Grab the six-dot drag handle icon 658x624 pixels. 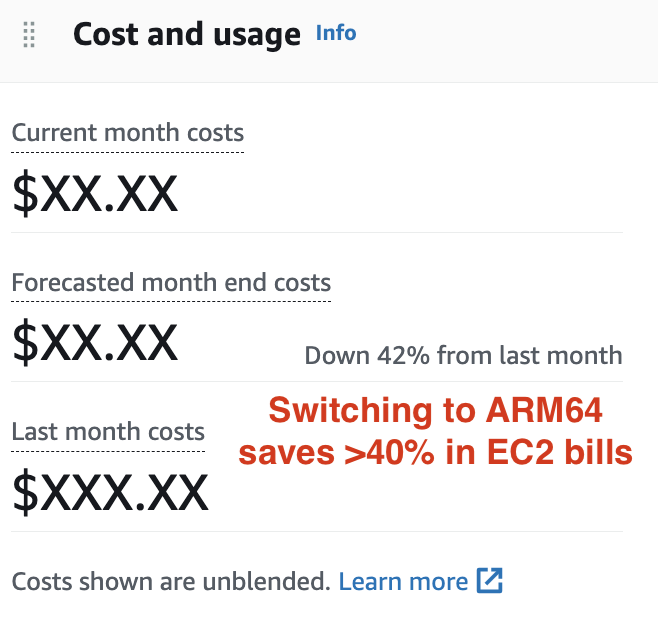(x=29, y=35)
